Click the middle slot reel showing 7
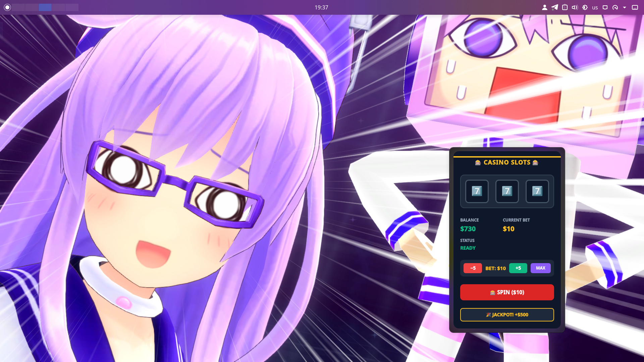This screenshot has height=362, width=644. pyautogui.click(x=507, y=191)
